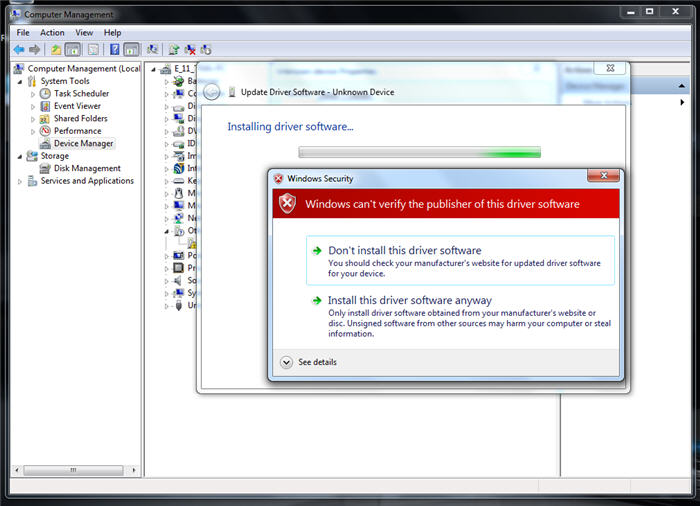Viewport: 700px width, 506px height.
Task: Select the Event Viewer icon
Action: point(45,106)
